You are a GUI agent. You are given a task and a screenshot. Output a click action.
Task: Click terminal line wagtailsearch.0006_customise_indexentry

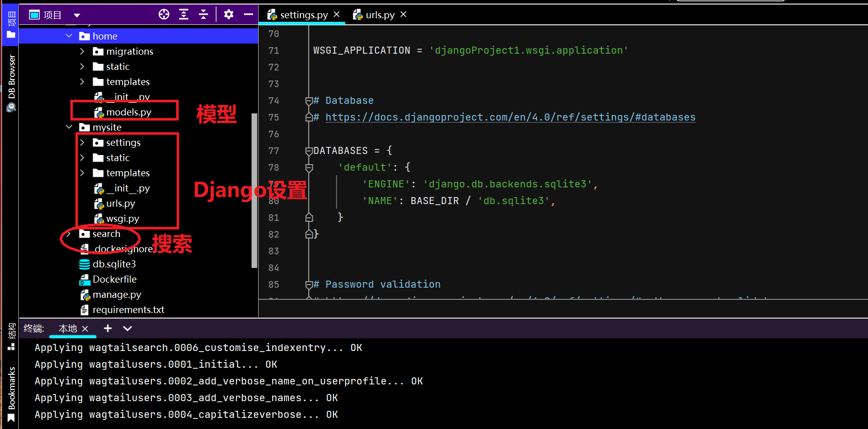[x=198, y=347]
